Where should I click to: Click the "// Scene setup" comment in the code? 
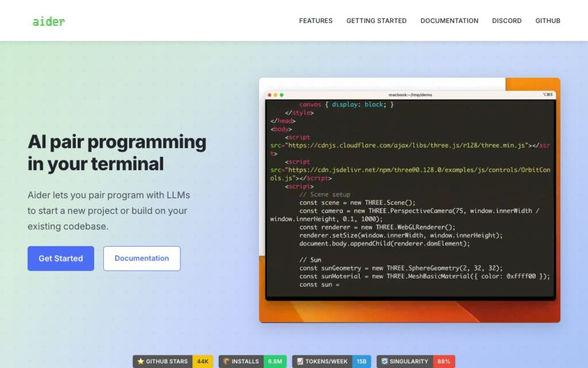325,194
